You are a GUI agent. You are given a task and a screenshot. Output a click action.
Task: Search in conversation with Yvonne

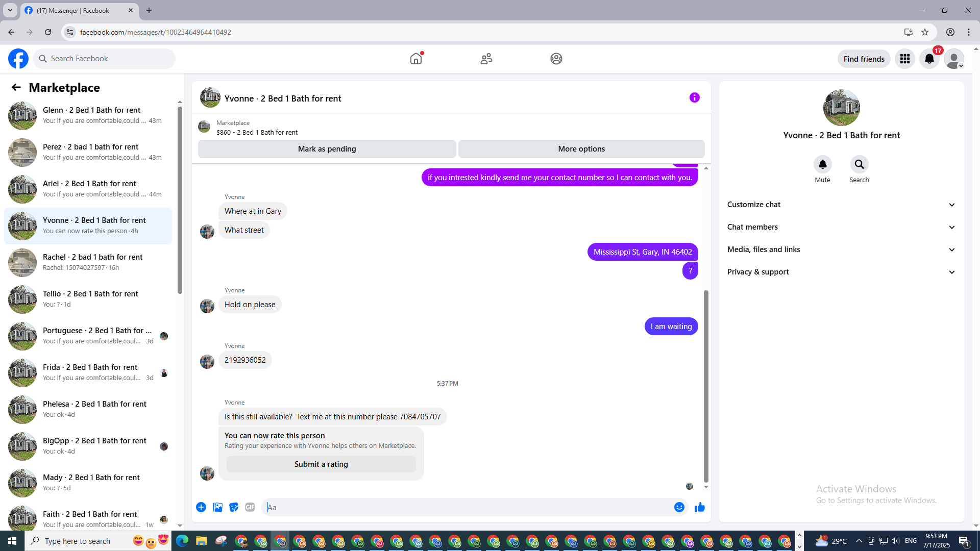(859, 164)
